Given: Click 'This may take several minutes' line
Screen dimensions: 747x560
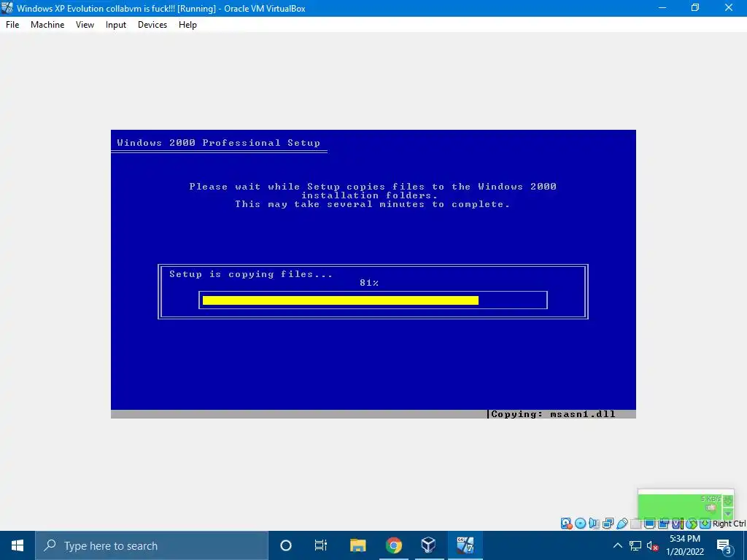Looking at the screenshot, I should tap(373, 204).
